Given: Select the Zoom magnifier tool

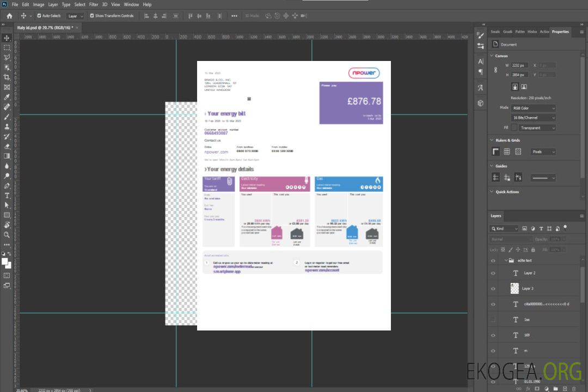Looking at the screenshot, I should pos(7,235).
